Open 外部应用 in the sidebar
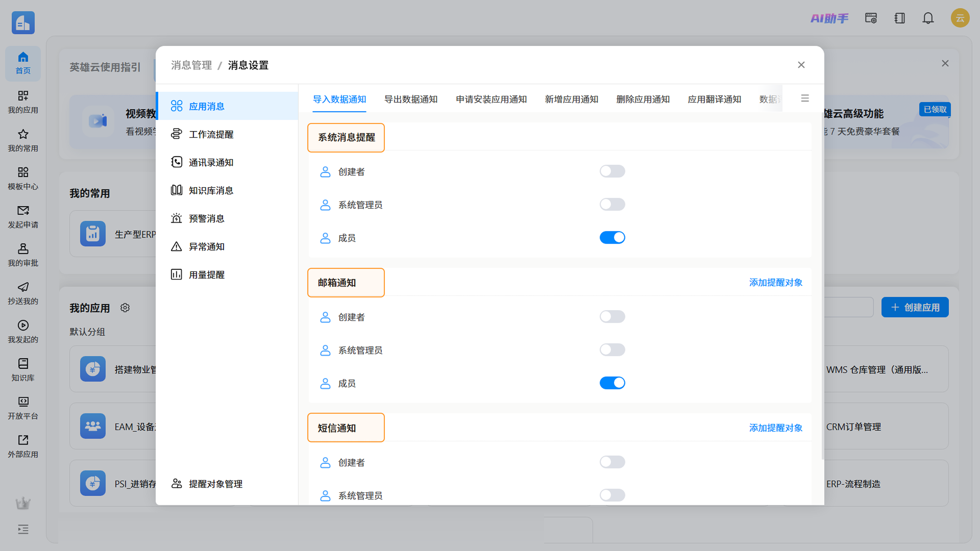Viewport: 980px width, 551px height. 23,446
